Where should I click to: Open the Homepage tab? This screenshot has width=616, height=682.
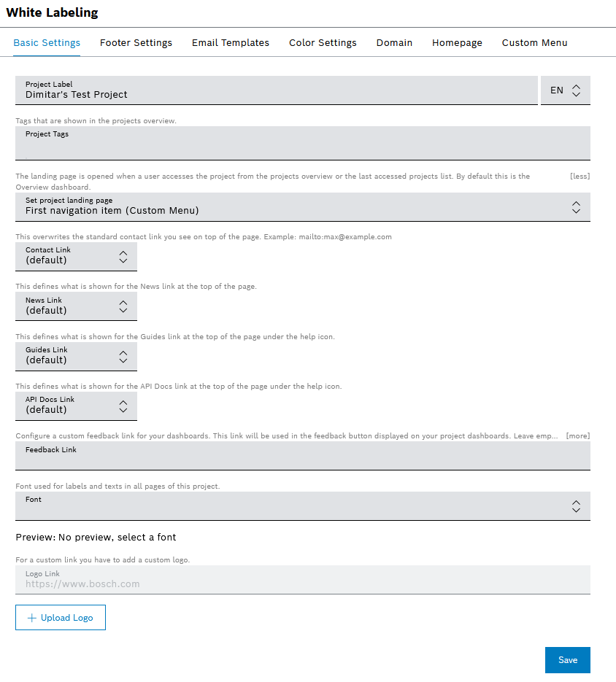pos(457,43)
